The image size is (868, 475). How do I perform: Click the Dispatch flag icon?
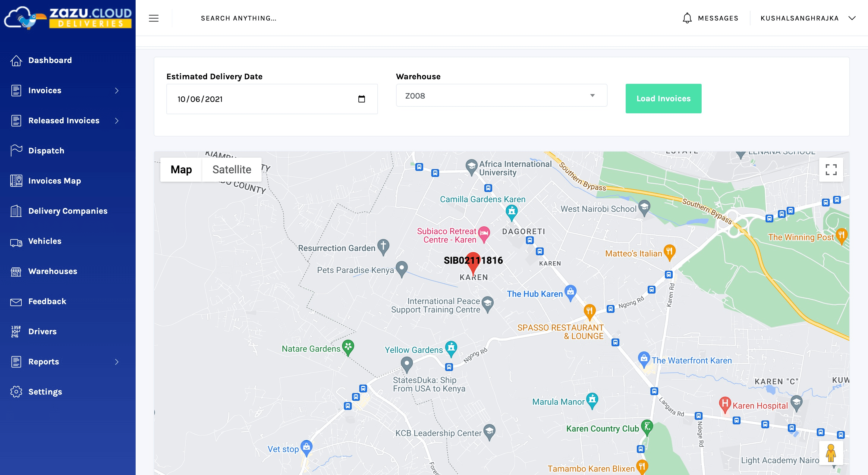[16, 151]
